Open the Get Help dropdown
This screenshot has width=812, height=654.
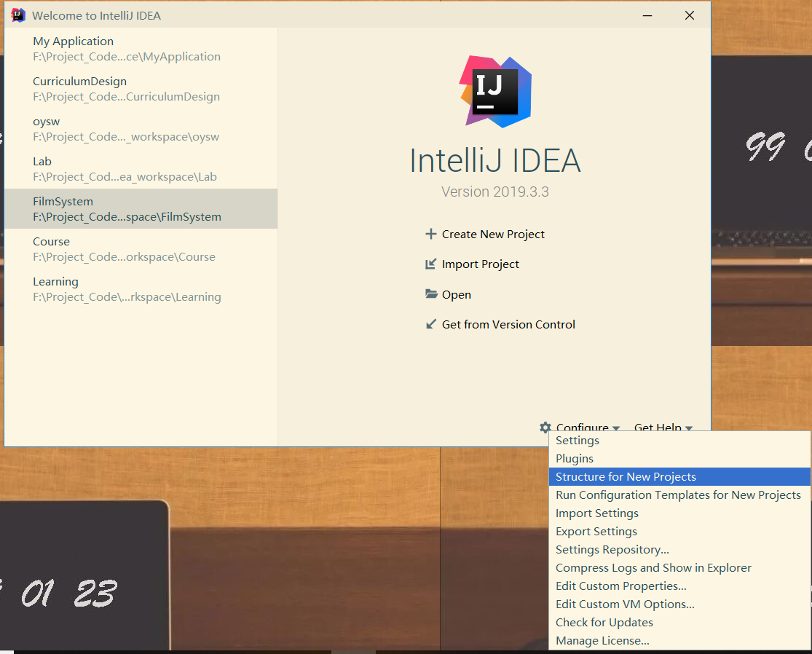point(658,428)
